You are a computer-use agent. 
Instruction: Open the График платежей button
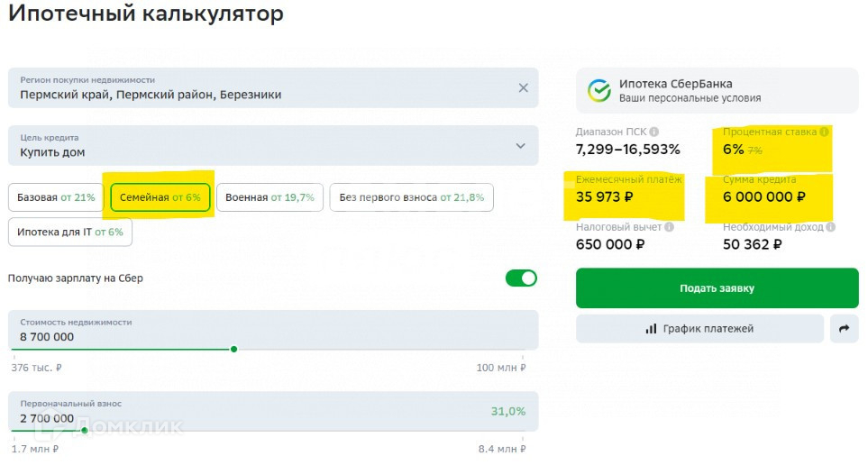pyautogui.click(x=699, y=329)
